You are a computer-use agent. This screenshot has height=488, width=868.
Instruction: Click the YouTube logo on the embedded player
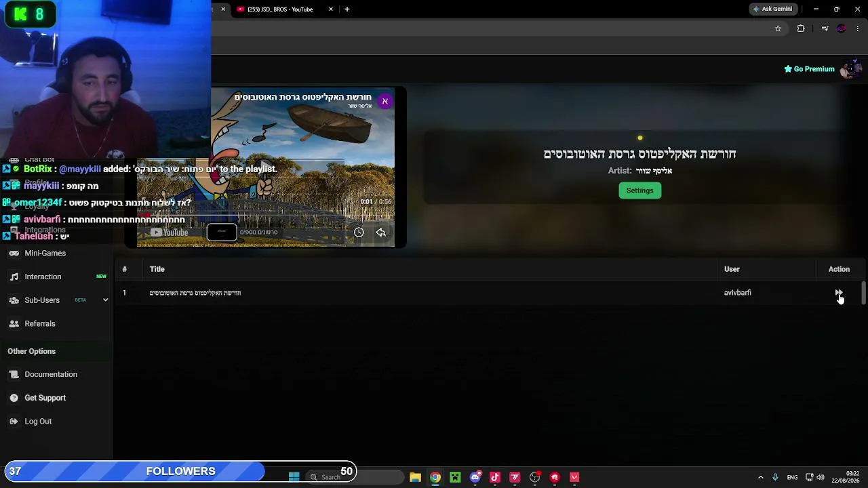170,232
